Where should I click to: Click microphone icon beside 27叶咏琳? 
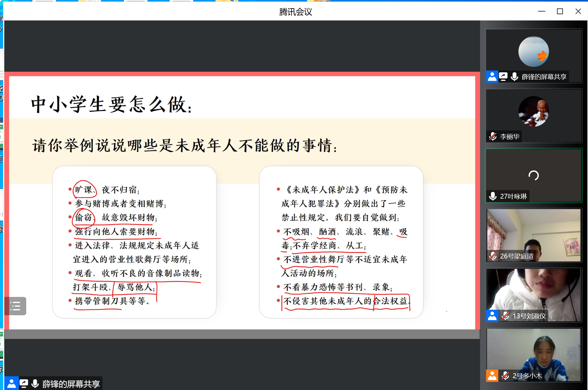point(493,196)
